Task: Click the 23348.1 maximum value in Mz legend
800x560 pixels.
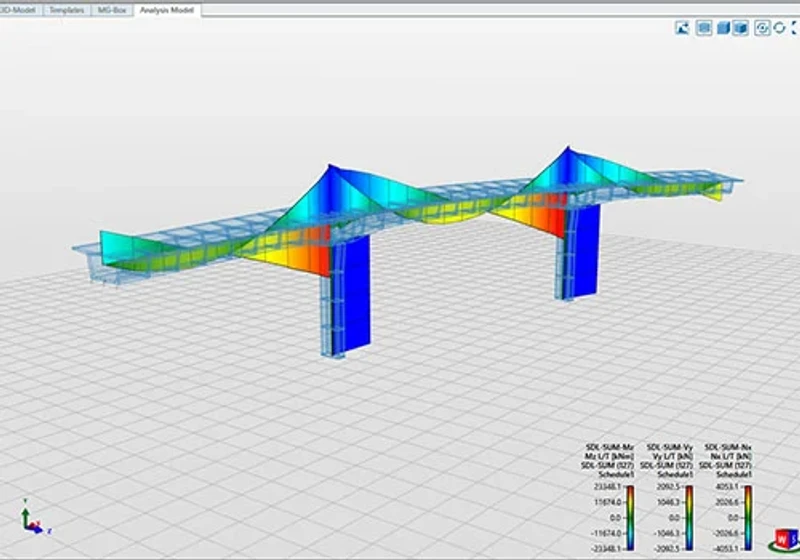Action: point(608,487)
